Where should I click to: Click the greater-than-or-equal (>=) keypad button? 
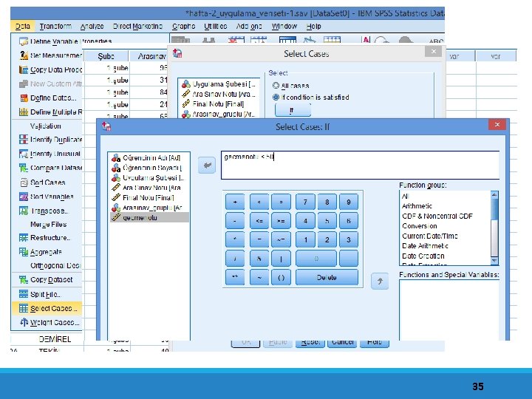click(x=281, y=221)
